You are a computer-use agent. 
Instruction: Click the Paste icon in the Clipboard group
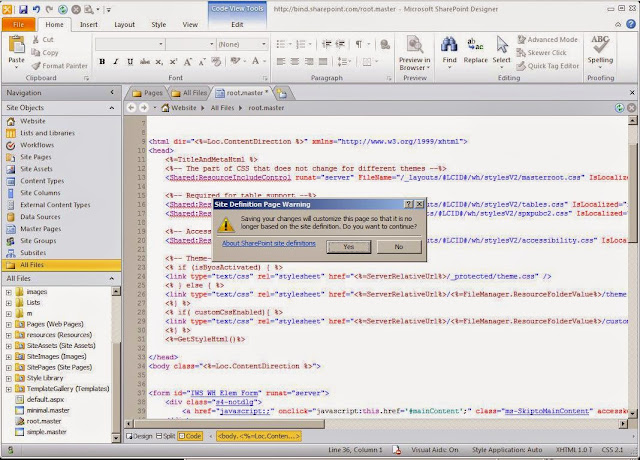point(16,45)
